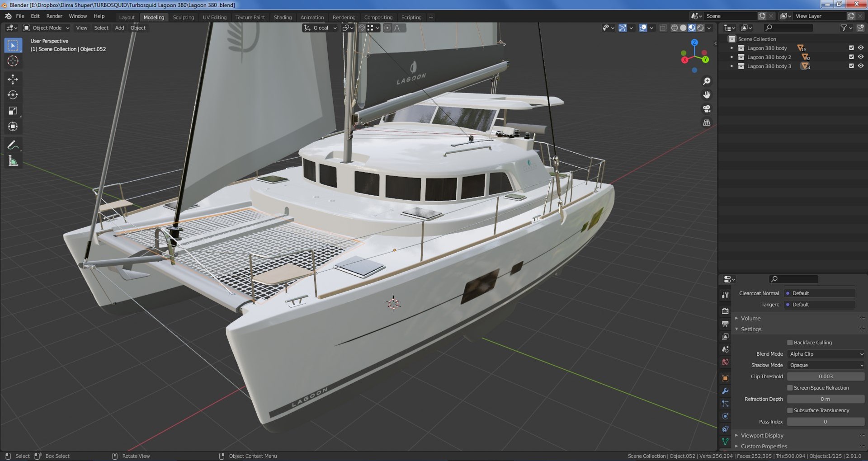Select the Transform tool
The width and height of the screenshot is (868, 461).
pos(13,127)
